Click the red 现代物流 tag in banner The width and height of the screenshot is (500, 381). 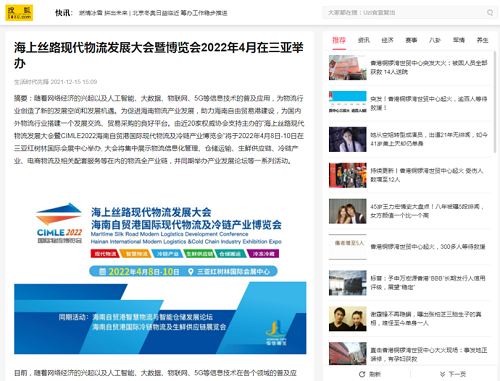(x=105, y=254)
